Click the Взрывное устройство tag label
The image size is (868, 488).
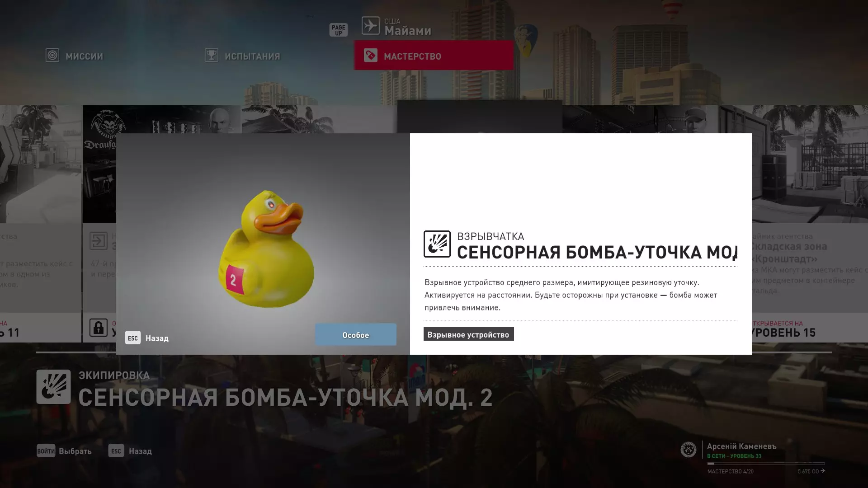coord(468,334)
